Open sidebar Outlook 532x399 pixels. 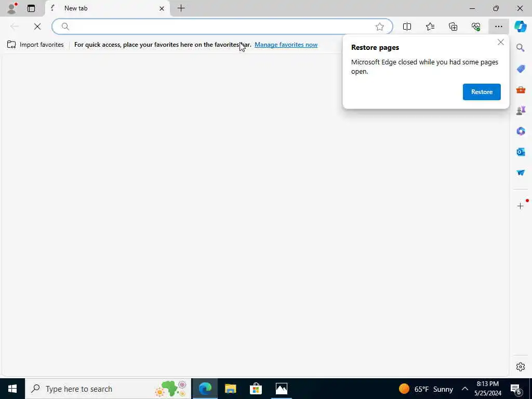(521, 152)
